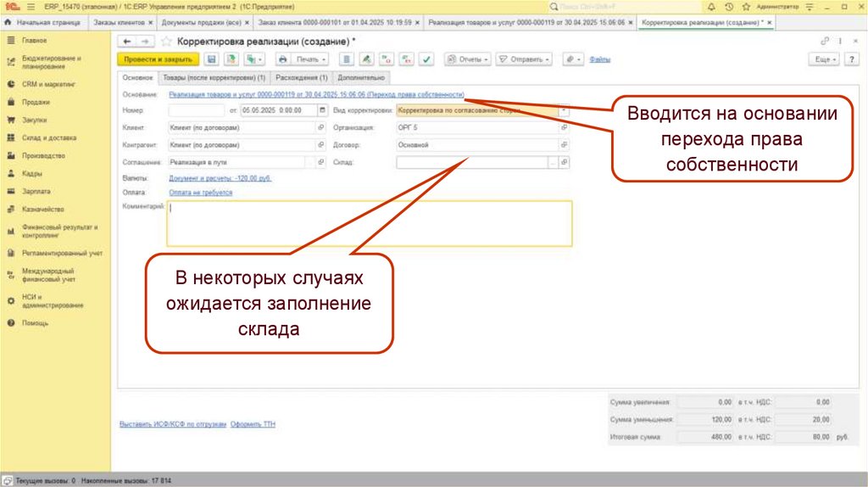Open the Отчеты dropdown menu

pyautogui.click(x=469, y=59)
